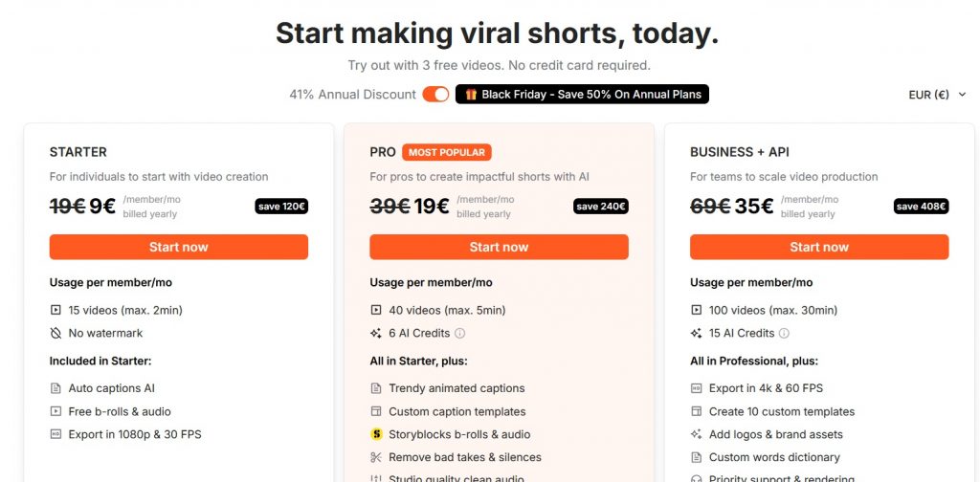Click the Create 10 custom templates icon
The image size is (980, 482).
697,412
